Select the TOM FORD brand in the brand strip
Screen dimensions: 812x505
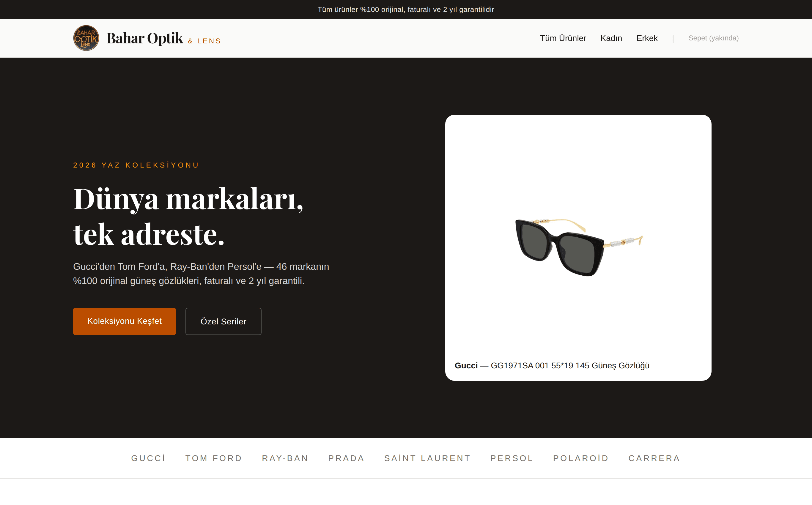point(214,458)
